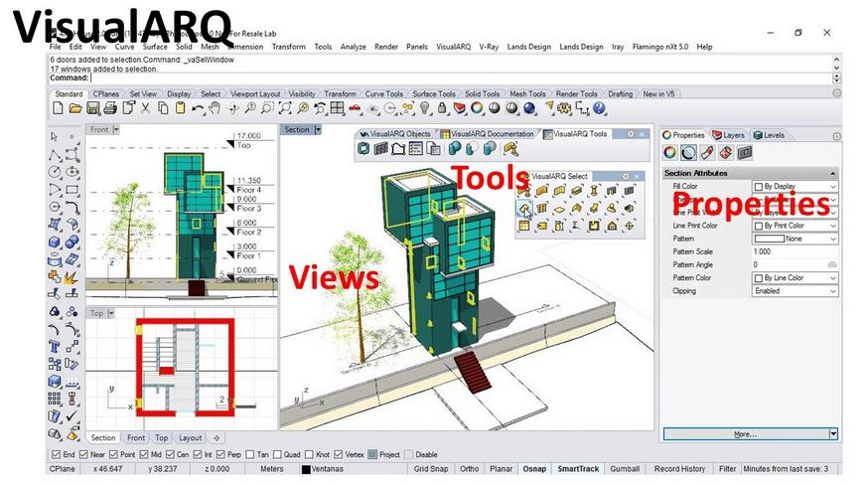Toggle the End osnap checkbox
The image size is (868, 486).
tap(55, 454)
